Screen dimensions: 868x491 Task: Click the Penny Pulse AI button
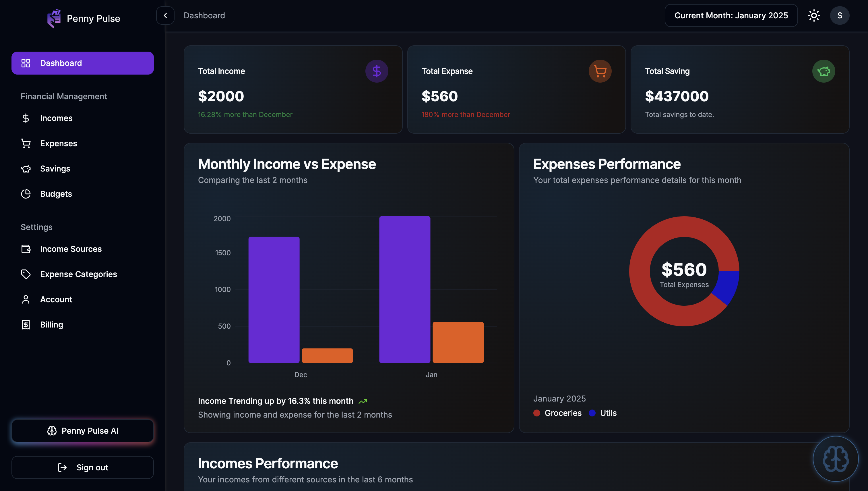(83, 431)
